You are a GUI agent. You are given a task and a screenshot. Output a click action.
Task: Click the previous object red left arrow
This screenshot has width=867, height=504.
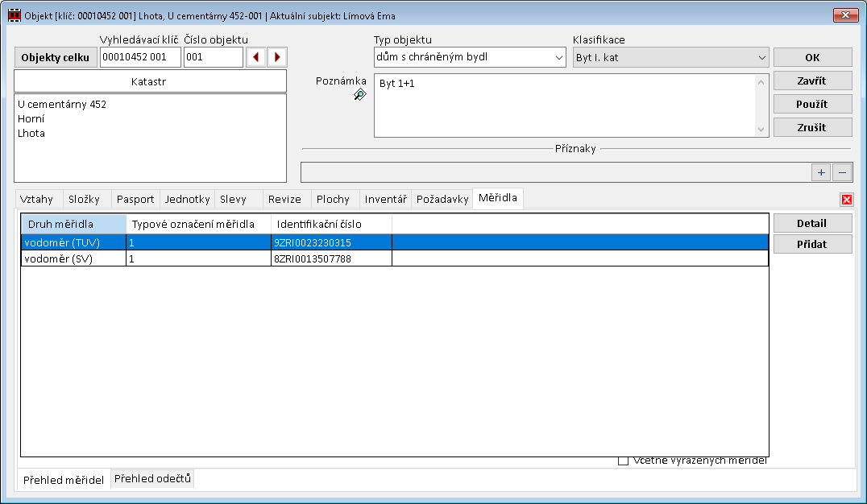click(x=256, y=57)
